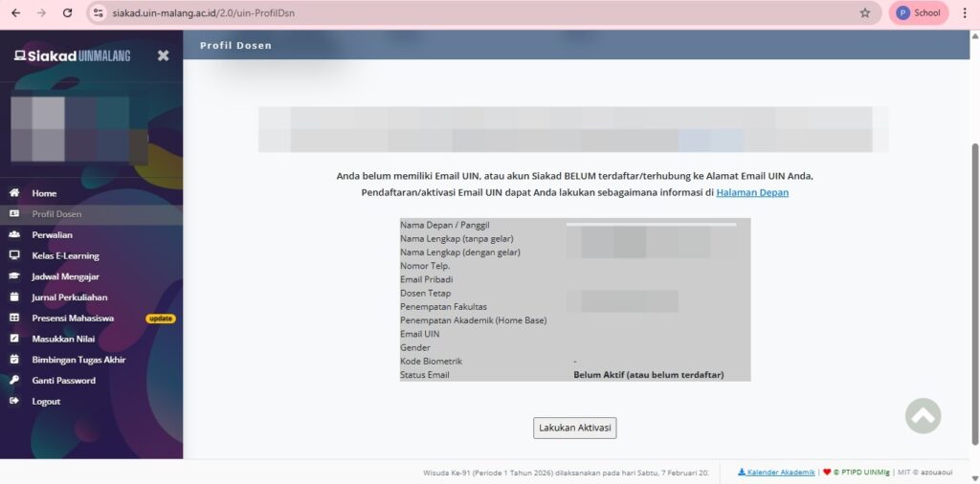
Task: Click the Ganti Password key icon
Action: coord(14,381)
